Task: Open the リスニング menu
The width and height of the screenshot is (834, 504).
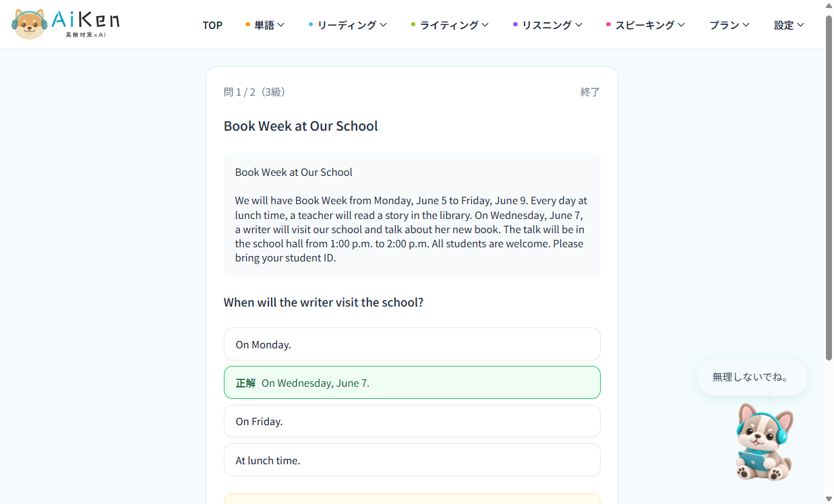Action: click(547, 25)
